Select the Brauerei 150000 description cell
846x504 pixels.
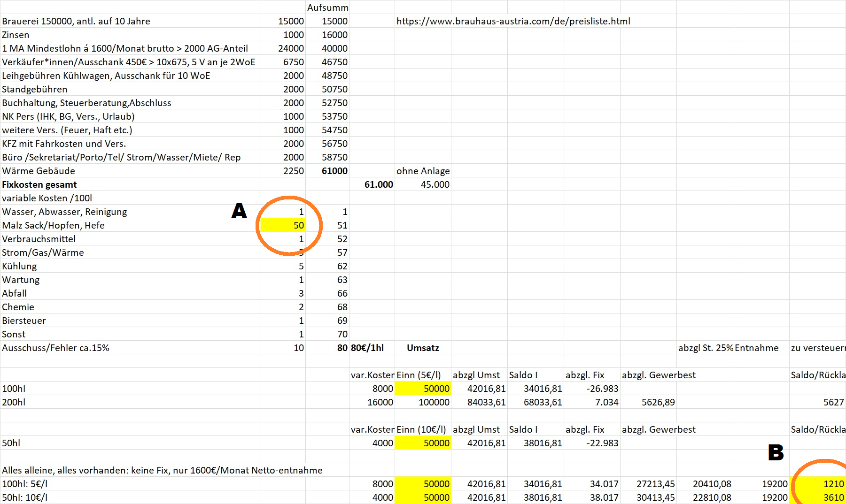click(x=76, y=21)
